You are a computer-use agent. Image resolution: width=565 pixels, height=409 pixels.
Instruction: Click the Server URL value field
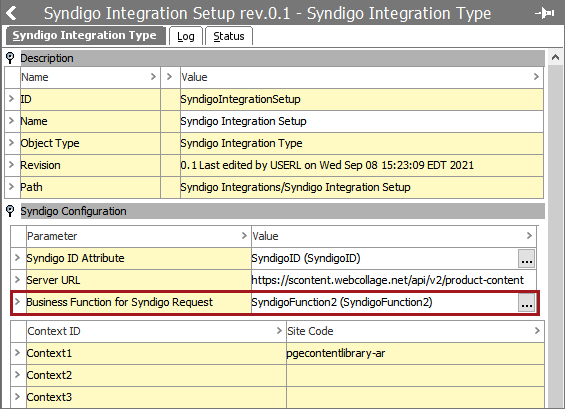(x=393, y=280)
